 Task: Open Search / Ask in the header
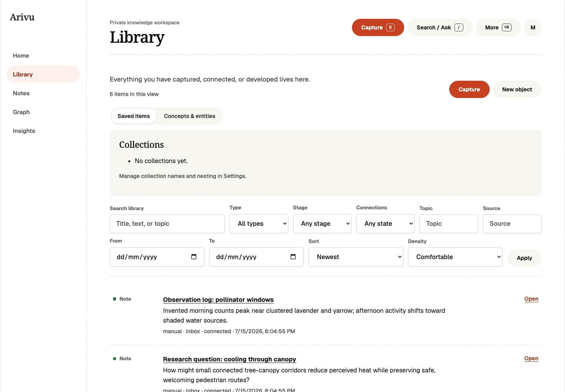440,27
